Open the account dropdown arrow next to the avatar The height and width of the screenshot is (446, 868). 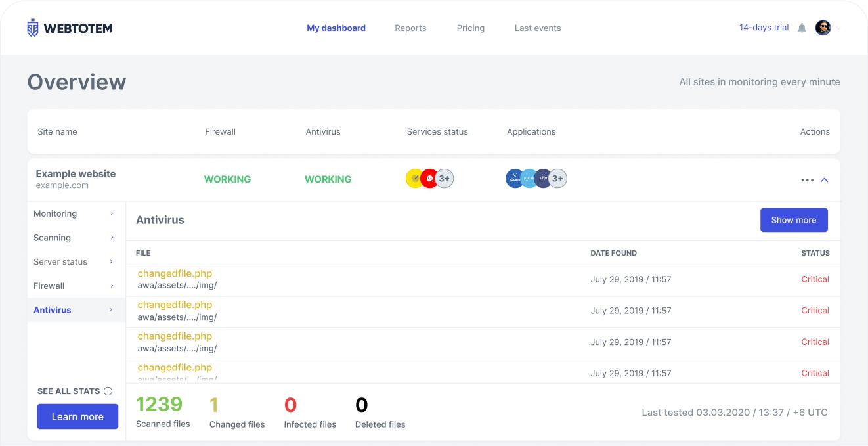click(838, 28)
